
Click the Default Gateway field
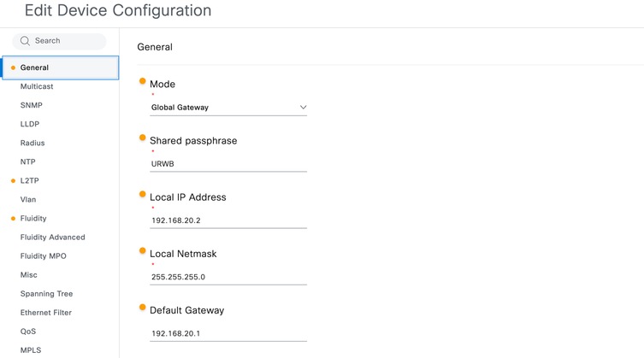pos(228,334)
